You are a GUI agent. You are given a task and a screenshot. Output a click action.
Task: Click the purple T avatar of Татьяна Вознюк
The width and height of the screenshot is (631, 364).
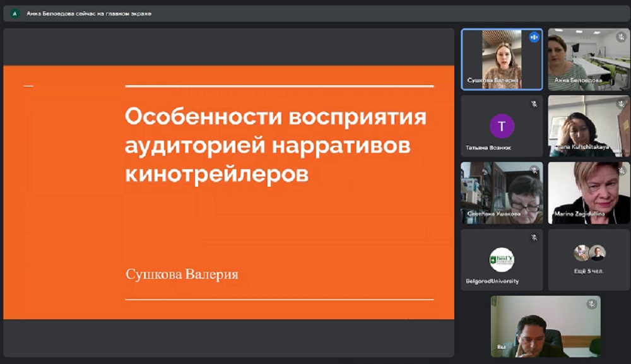(502, 126)
